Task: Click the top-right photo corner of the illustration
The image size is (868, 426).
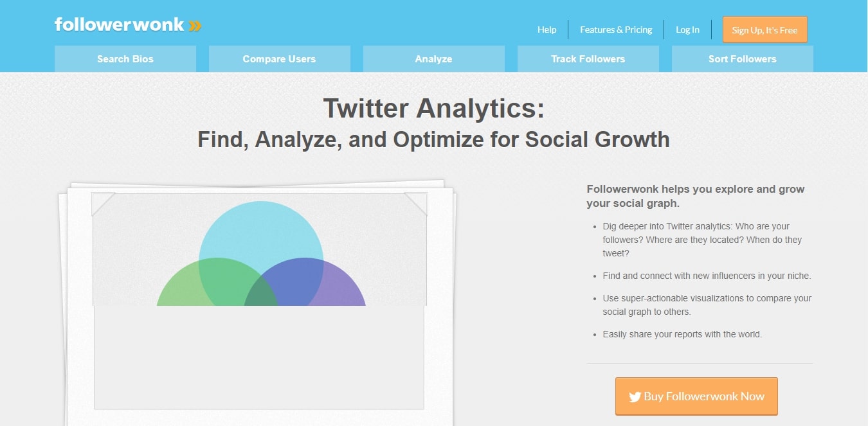Action: point(416,202)
